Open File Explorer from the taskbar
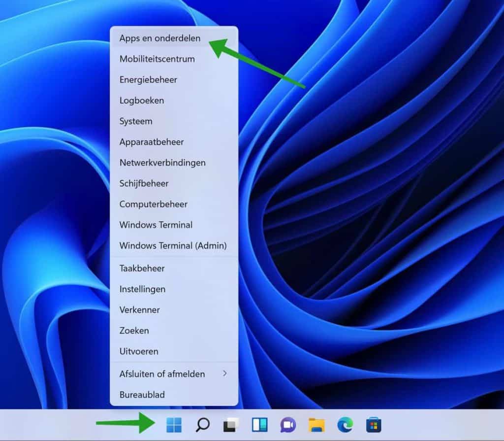Image resolution: width=504 pixels, height=441 pixels. (316, 425)
